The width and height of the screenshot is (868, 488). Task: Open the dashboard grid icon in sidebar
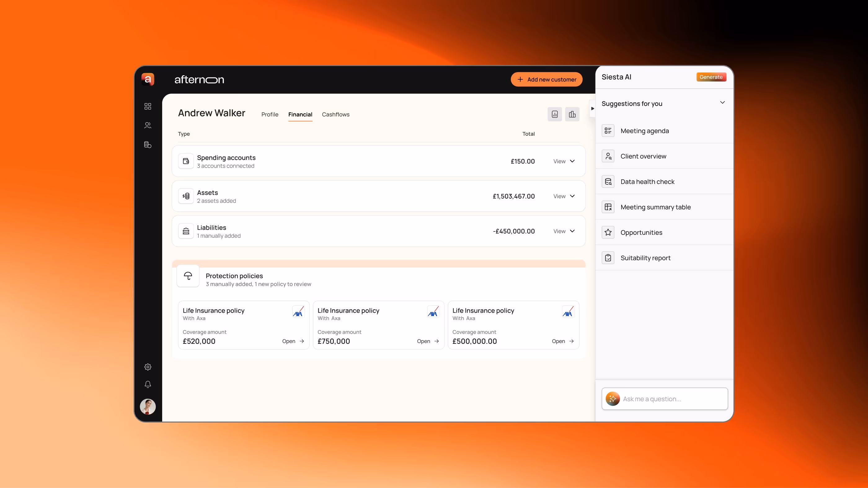pyautogui.click(x=148, y=106)
